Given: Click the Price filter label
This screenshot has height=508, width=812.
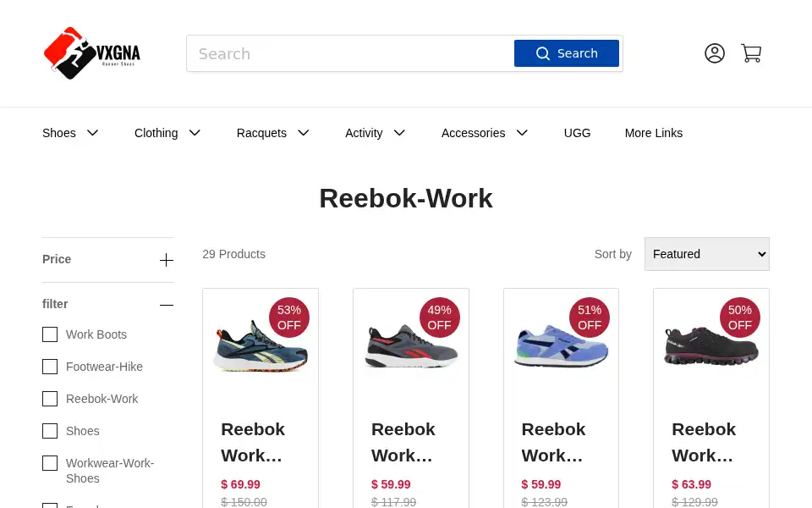Looking at the screenshot, I should tap(57, 259).
